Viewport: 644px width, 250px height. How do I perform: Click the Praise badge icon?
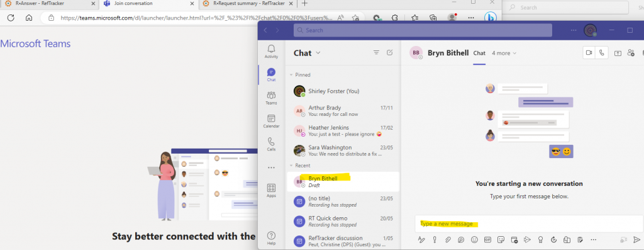(x=541, y=239)
